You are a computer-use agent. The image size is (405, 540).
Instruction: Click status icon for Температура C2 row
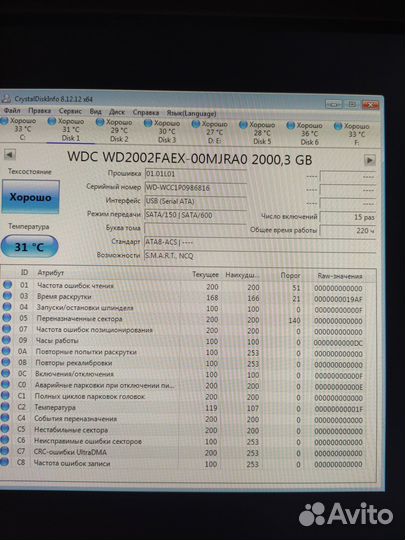click(x=5, y=406)
